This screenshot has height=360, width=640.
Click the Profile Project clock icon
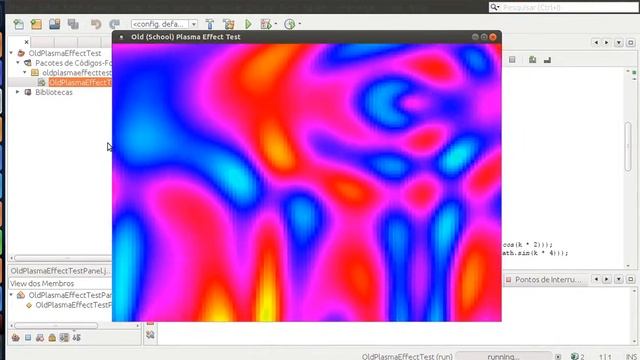290,24
